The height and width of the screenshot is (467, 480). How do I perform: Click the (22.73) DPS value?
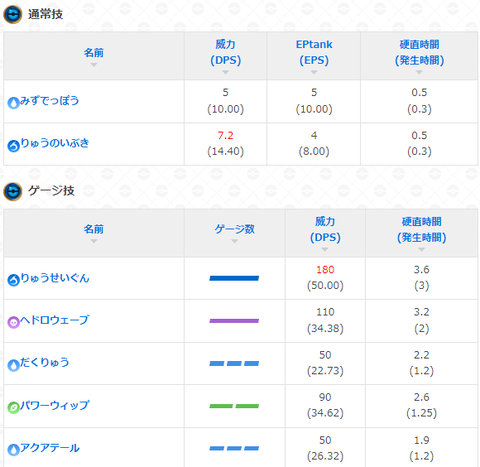(325, 371)
